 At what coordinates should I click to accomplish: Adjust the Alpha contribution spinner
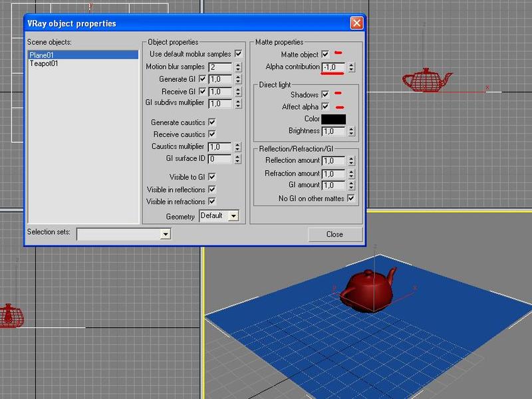[x=352, y=67]
